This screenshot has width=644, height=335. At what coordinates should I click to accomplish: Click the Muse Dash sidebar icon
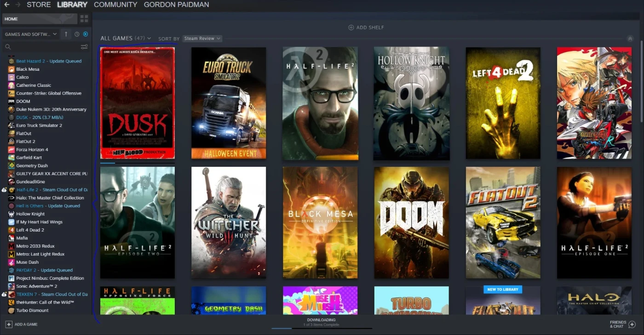pyautogui.click(x=11, y=262)
